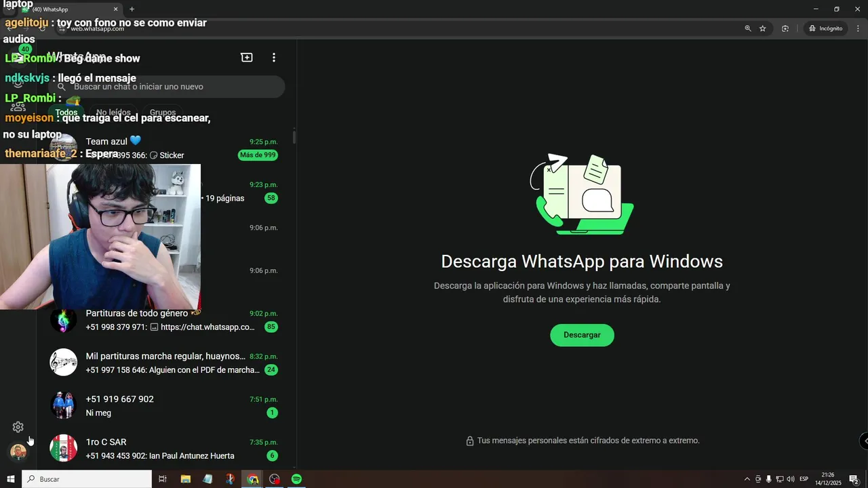The image size is (868, 488).
Task: Focus the chat search input field
Action: pyautogui.click(x=166, y=87)
